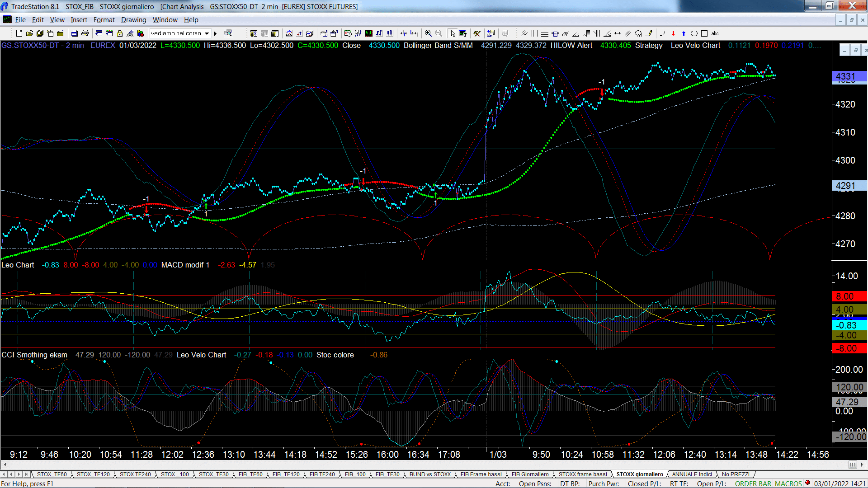Click the symbol lookup magnifier icon
The image size is (868, 488).
pos(228,33)
